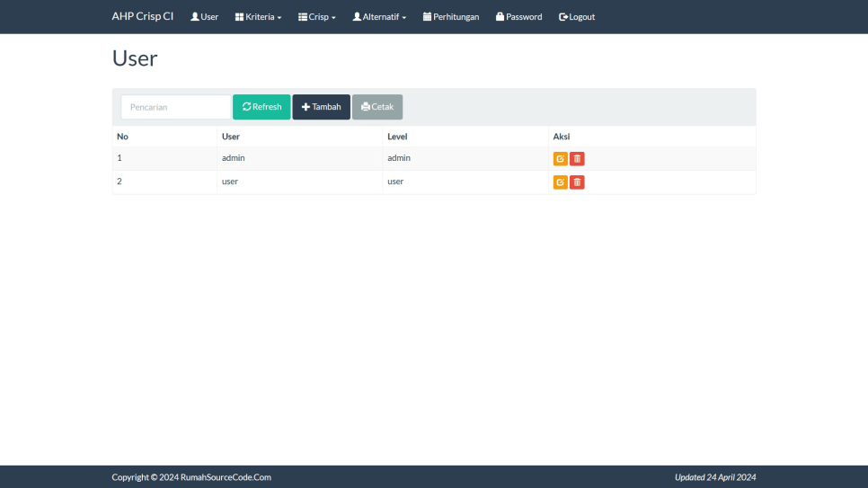Click the edit icon for admin row
The width and height of the screenshot is (868, 488).
pyautogui.click(x=560, y=159)
